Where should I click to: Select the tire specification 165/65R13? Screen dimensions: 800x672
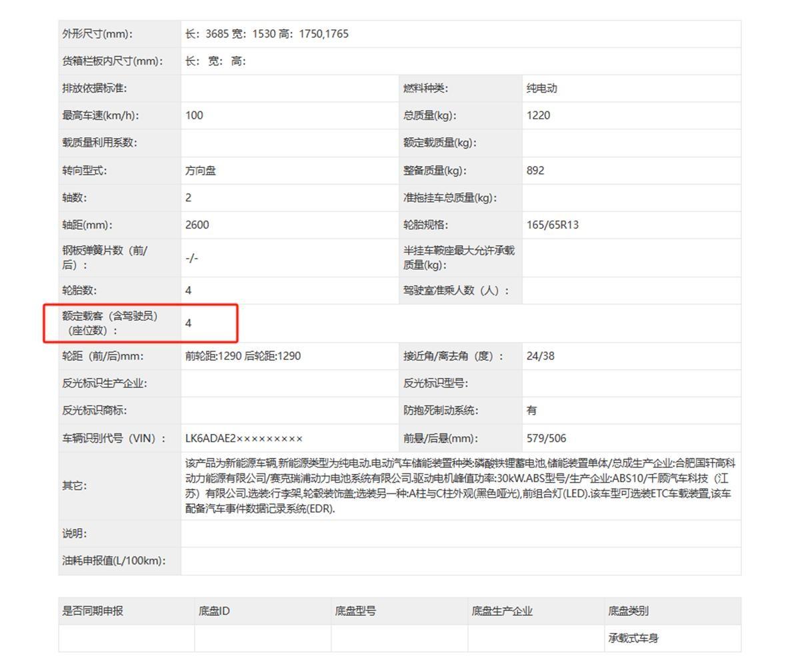tap(552, 225)
